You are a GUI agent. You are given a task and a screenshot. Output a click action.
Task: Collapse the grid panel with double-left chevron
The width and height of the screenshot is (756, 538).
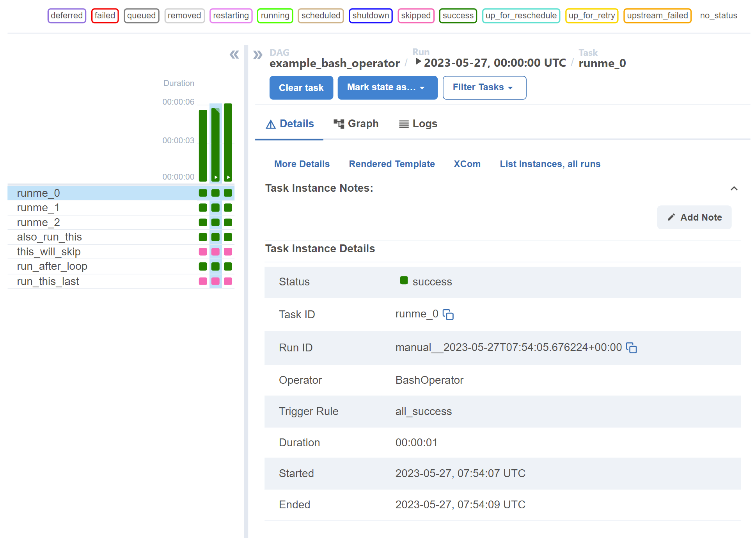pos(234,54)
